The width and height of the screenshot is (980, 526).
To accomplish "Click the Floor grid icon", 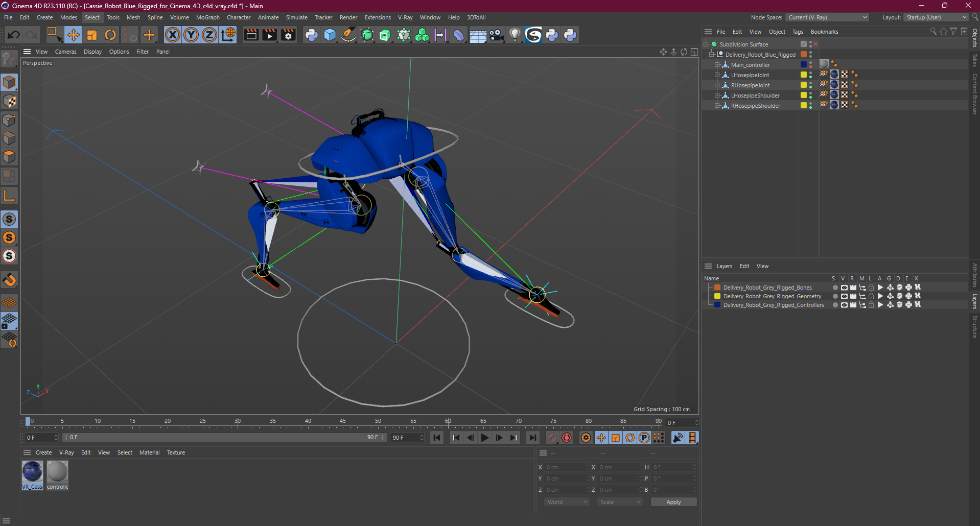I will [x=478, y=35].
